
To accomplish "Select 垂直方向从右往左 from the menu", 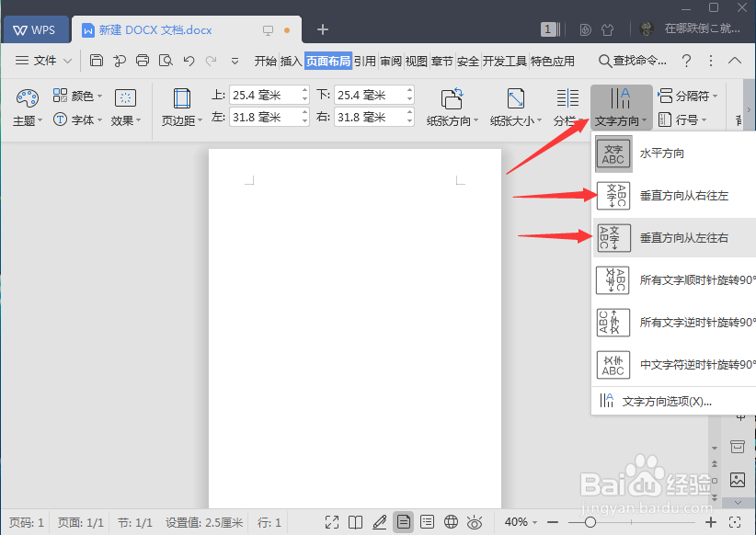I will tap(681, 196).
